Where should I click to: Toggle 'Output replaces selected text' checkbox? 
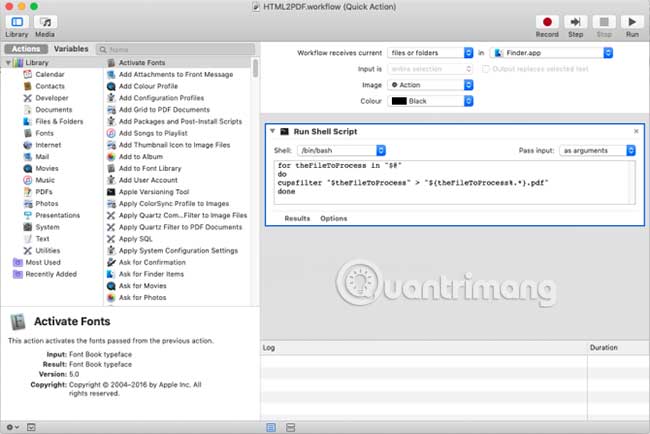485,69
